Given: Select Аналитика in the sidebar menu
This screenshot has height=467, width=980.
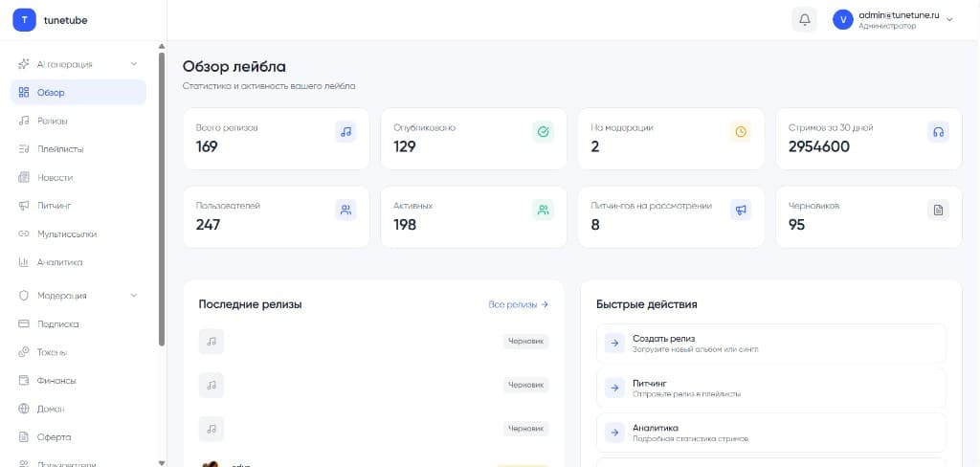Looking at the screenshot, I should coord(59,262).
